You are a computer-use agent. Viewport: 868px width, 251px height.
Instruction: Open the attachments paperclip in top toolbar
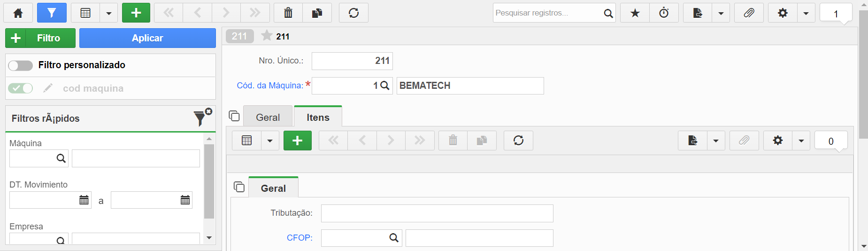pos(749,13)
